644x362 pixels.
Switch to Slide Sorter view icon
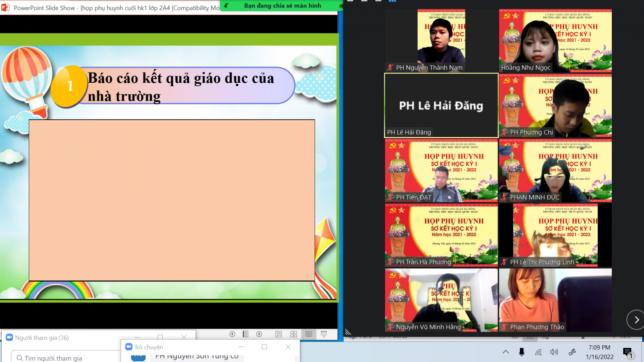tap(294, 334)
